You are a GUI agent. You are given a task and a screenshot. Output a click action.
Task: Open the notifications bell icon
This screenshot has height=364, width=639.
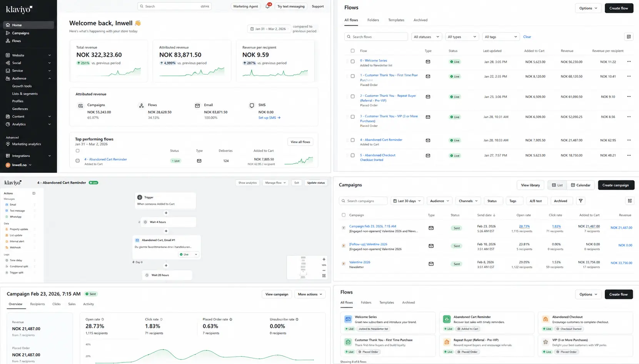(x=267, y=6)
